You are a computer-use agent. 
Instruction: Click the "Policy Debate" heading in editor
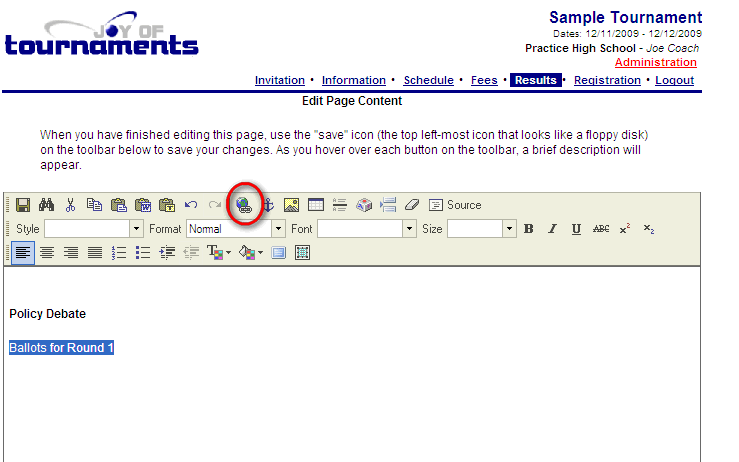48,314
